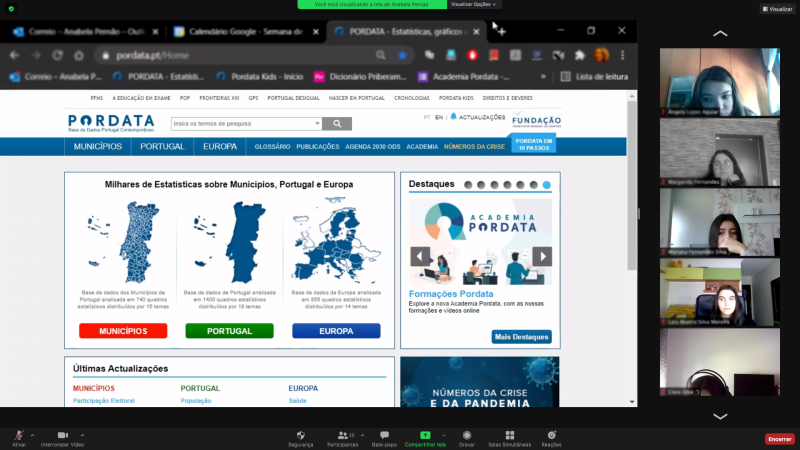Start recording with the Gravar icon
Screen dimensions: 800x450
pyautogui.click(x=466, y=435)
